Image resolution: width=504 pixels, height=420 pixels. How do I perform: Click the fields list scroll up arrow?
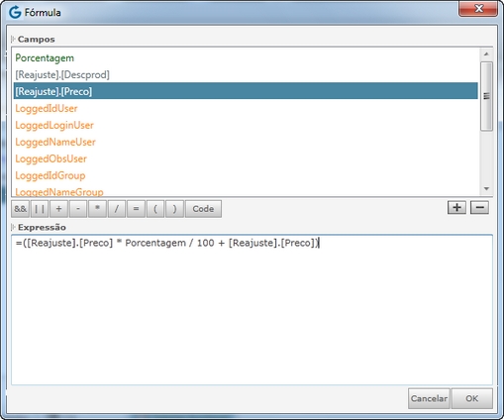pos(486,53)
